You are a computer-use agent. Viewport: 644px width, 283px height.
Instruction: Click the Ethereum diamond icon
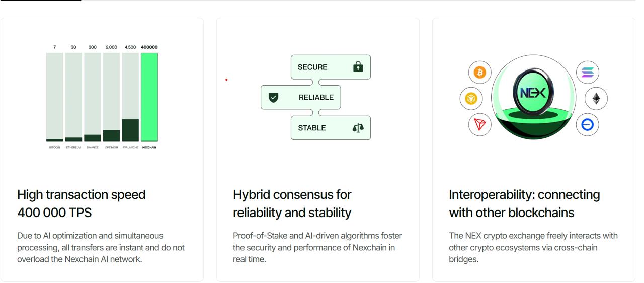(x=596, y=98)
